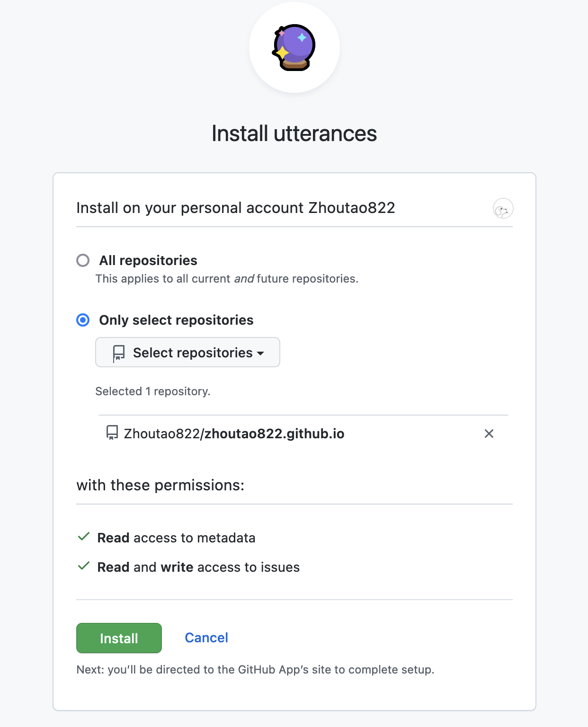This screenshot has height=727, width=588.
Task: Select the Only select repositories radio button
Action: pyautogui.click(x=83, y=320)
